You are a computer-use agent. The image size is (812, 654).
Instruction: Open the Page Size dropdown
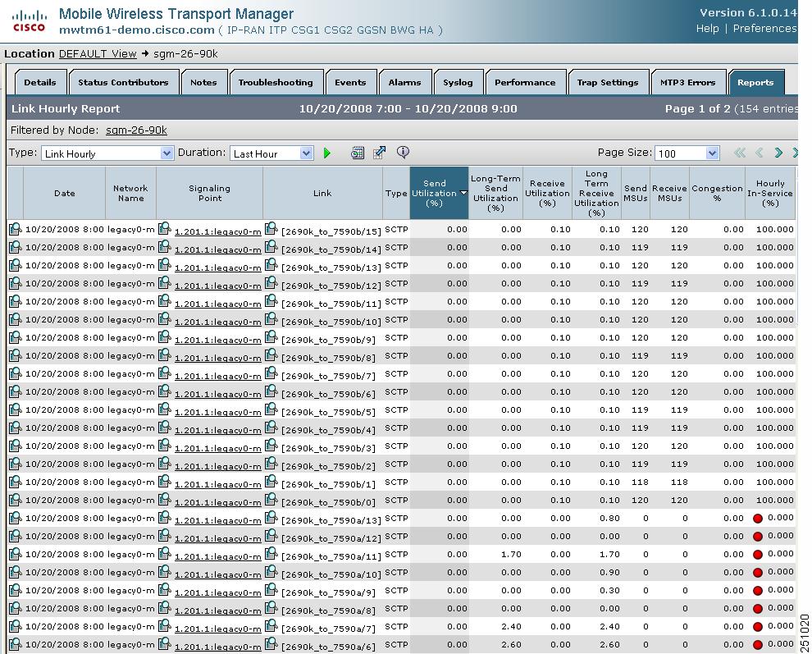pos(687,153)
